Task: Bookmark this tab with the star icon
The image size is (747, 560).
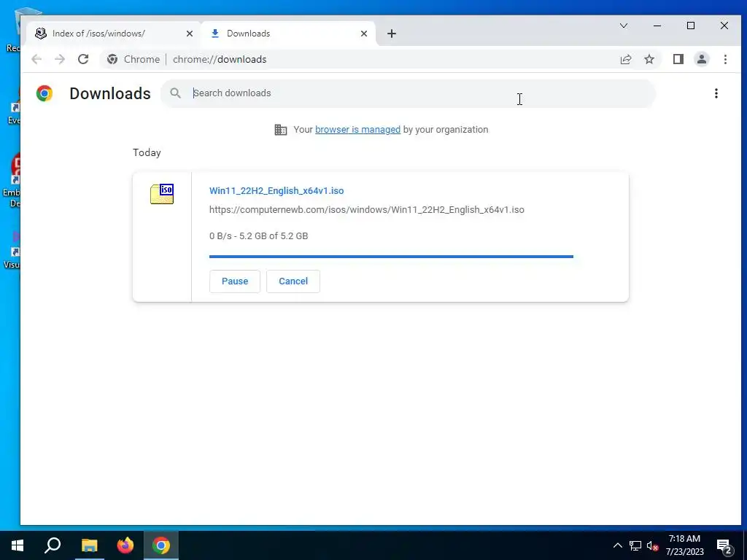Action: click(x=649, y=59)
